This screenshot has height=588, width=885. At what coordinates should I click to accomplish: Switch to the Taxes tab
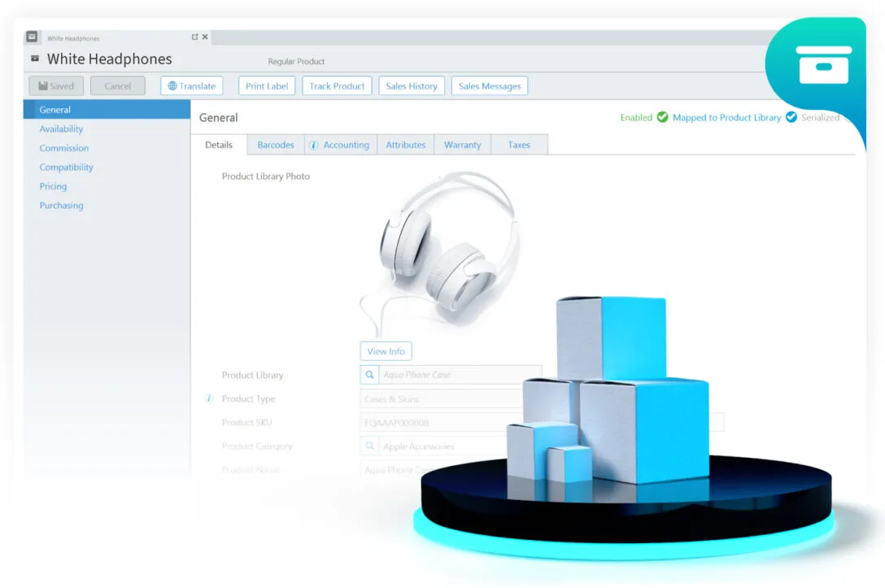tap(519, 145)
